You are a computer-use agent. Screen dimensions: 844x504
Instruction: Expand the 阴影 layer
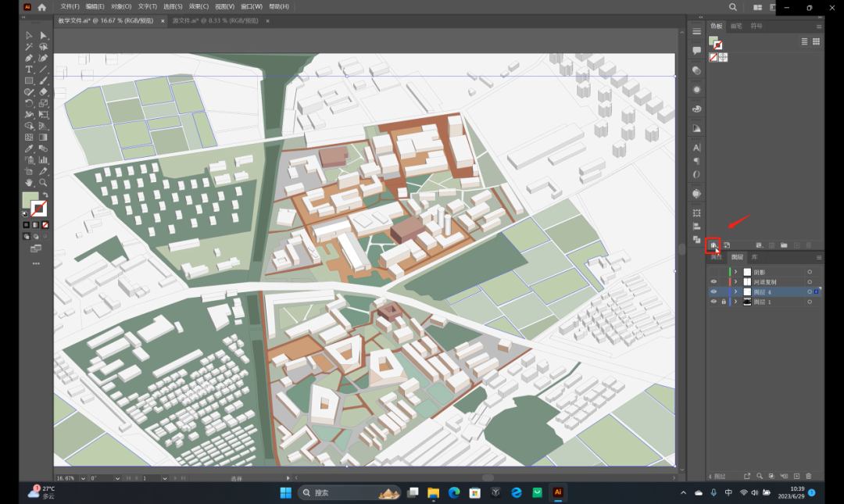tap(736, 272)
